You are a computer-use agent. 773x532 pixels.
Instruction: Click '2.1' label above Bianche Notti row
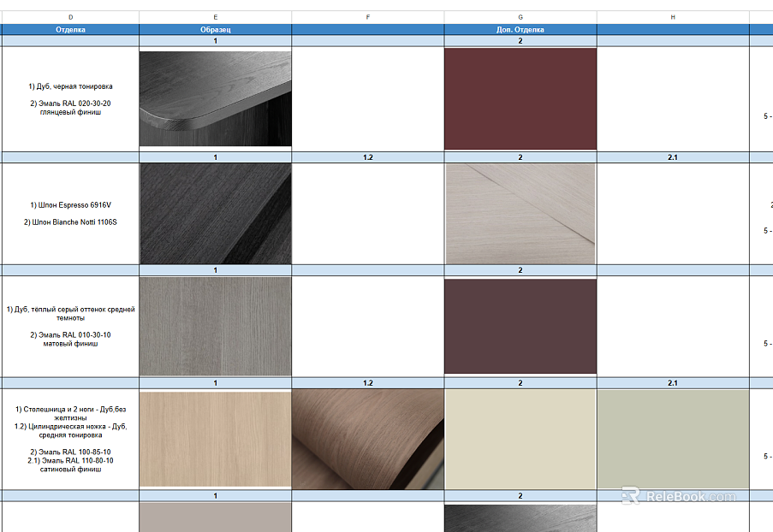coord(673,157)
